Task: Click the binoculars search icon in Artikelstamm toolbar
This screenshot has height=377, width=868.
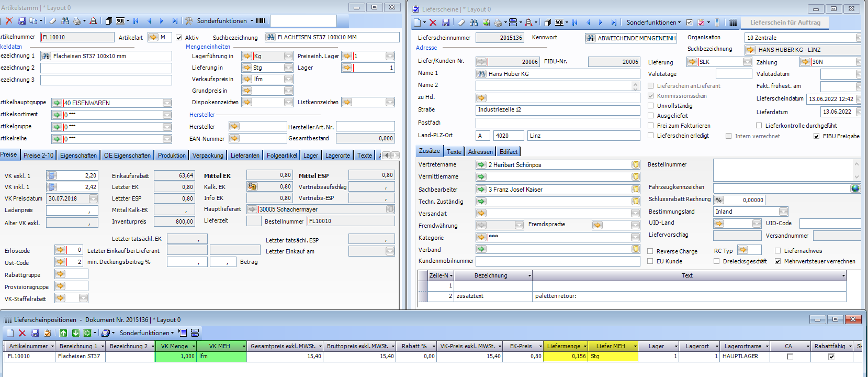Action: click(x=65, y=21)
